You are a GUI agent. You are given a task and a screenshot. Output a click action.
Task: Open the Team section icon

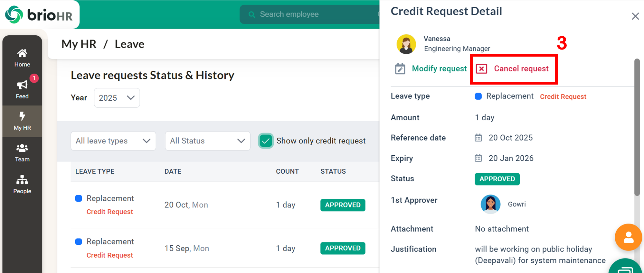point(22,148)
